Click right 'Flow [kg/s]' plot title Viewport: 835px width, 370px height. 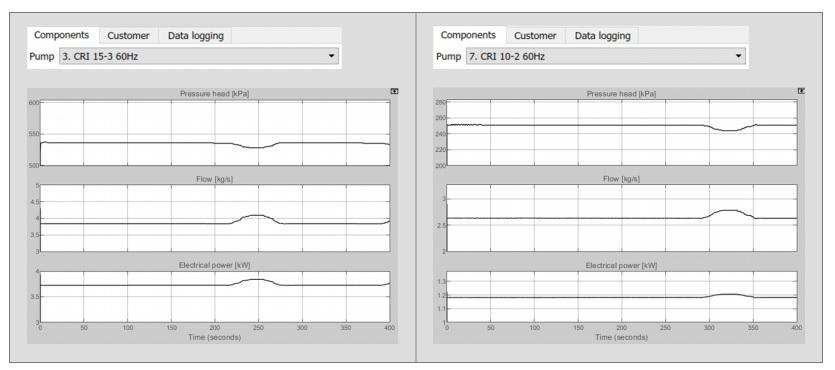click(621, 179)
